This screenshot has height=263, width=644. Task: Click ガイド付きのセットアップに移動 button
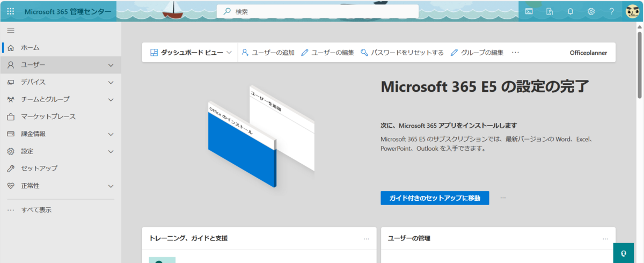click(435, 198)
